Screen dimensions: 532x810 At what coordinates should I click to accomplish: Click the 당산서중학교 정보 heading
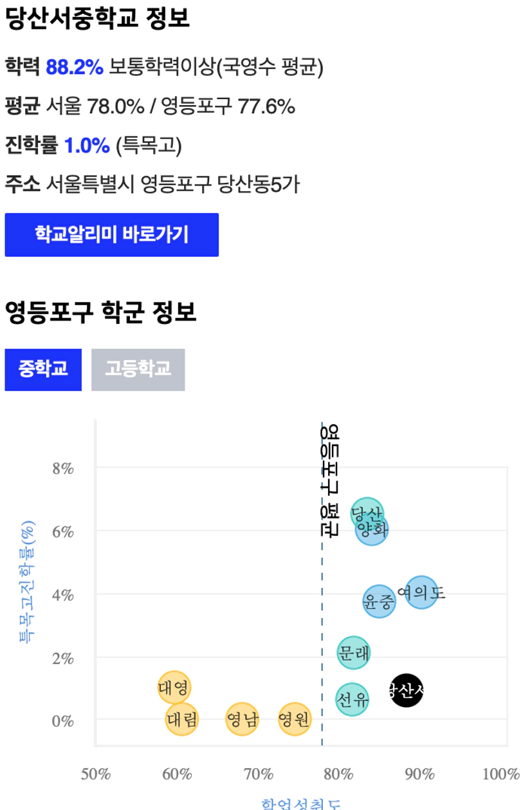(x=97, y=18)
